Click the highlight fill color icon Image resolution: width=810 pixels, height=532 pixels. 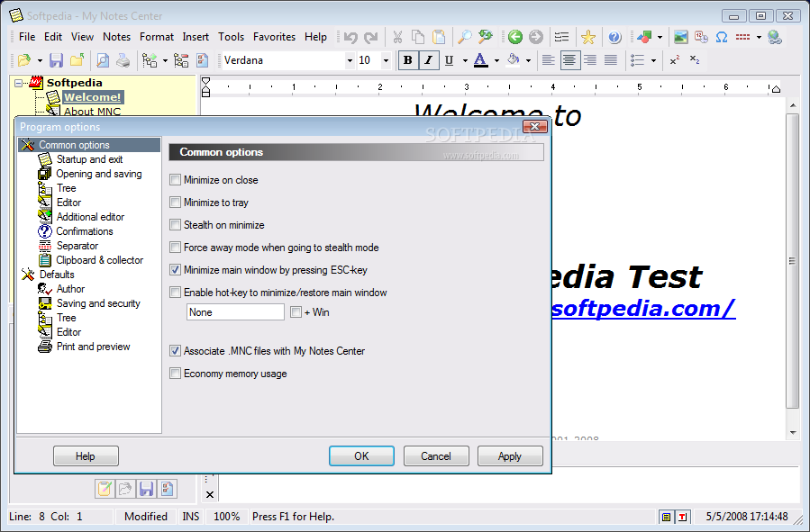513,60
